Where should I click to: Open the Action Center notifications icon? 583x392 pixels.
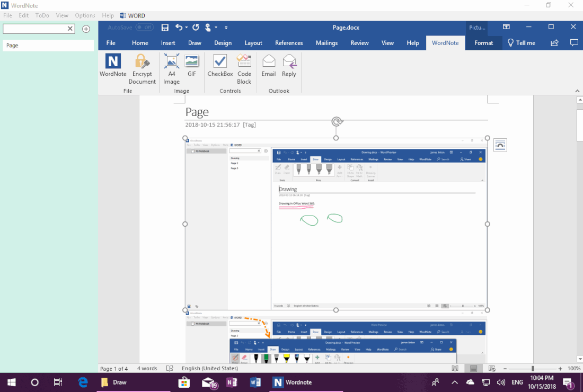tap(568, 382)
